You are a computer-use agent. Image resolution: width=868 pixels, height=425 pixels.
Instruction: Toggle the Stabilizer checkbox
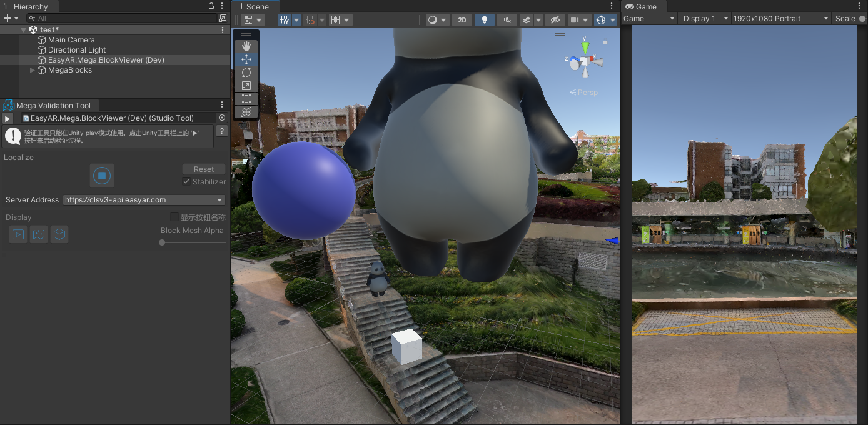tap(186, 181)
